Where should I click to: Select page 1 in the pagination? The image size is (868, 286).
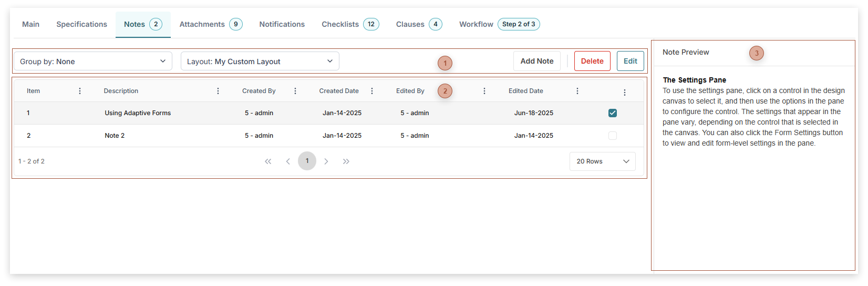307,161
